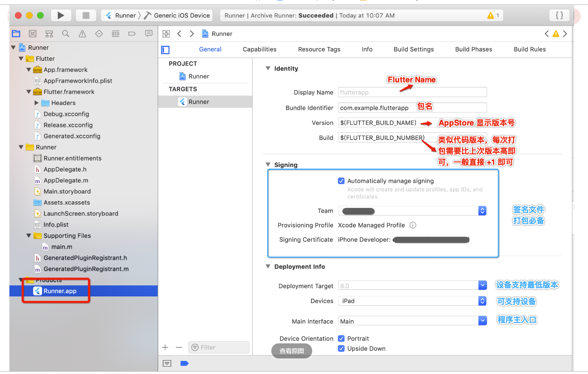Go back in editor history

[x=179, y=34]
